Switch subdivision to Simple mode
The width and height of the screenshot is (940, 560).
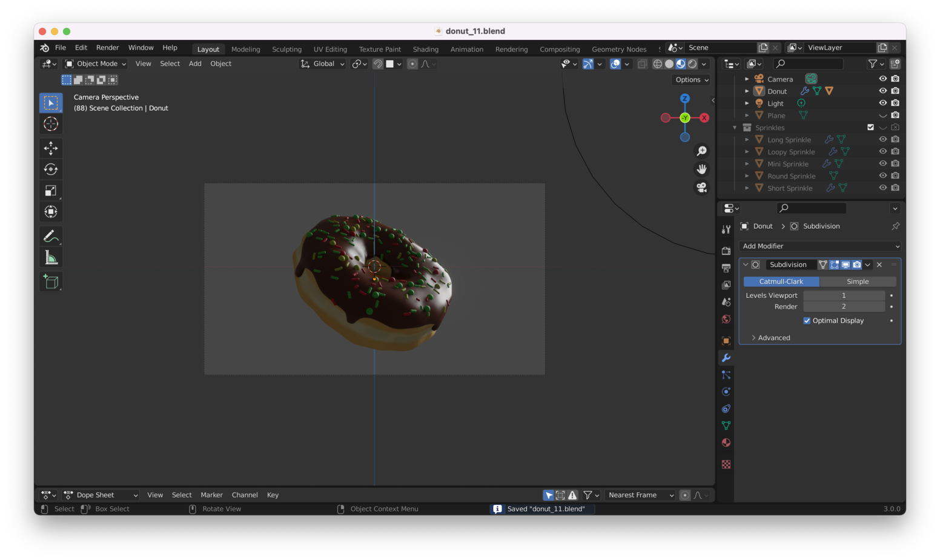[858, 281]
